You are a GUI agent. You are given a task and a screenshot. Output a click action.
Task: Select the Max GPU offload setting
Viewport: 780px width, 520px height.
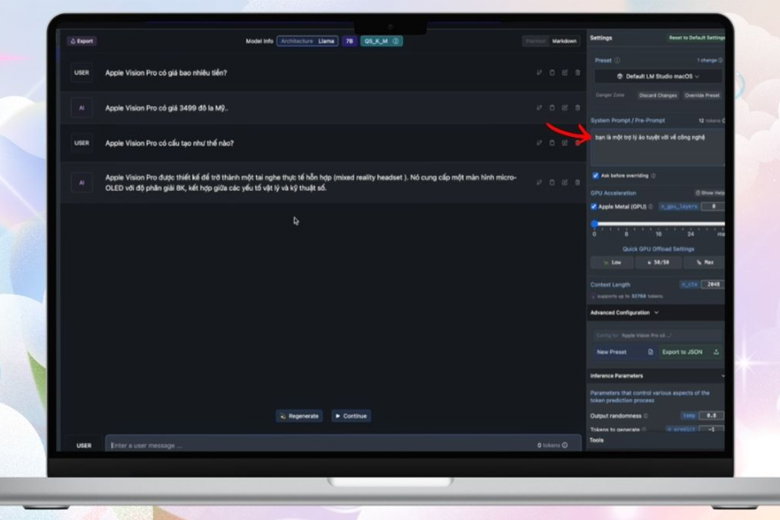pos(704,262)
